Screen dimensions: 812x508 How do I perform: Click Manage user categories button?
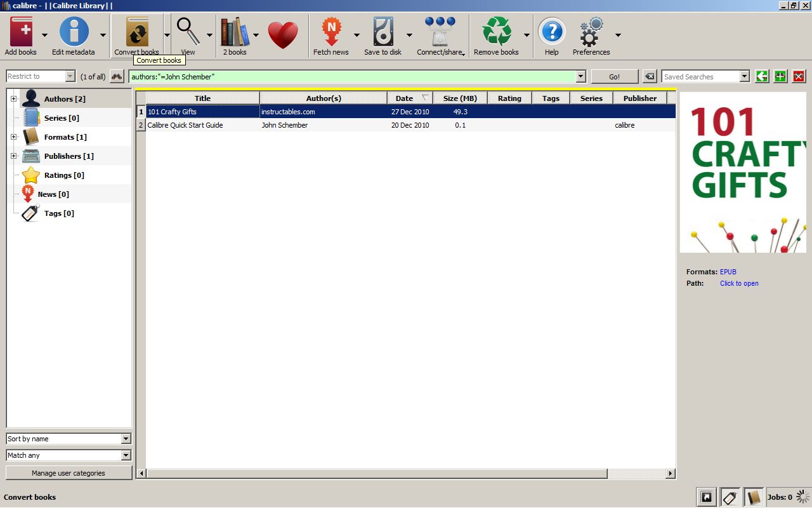coord(69,473)
